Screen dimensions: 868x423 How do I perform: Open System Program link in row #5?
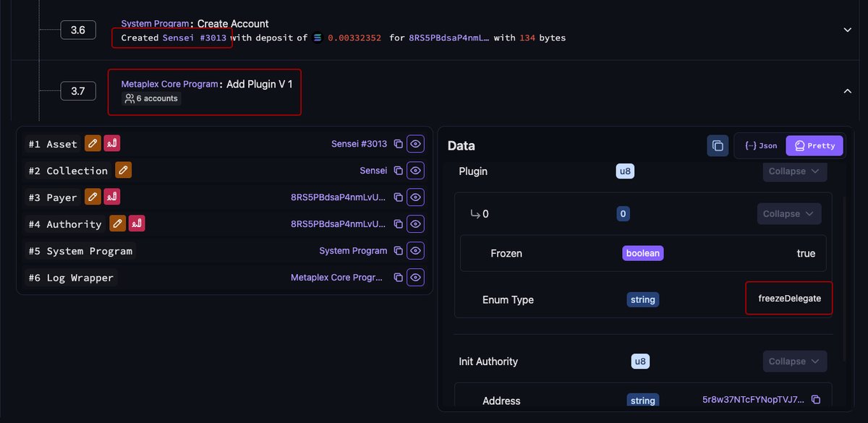coord(353,251)
